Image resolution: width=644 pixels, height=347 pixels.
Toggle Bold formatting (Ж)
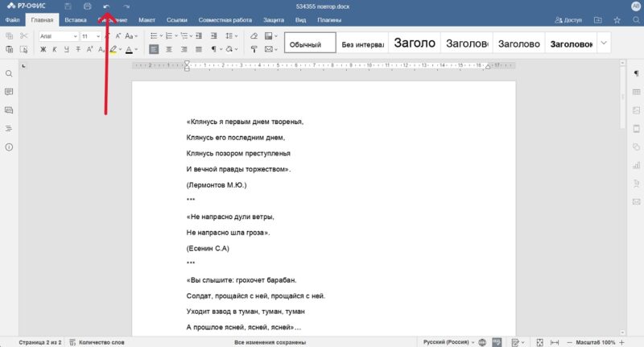[43, 49]
